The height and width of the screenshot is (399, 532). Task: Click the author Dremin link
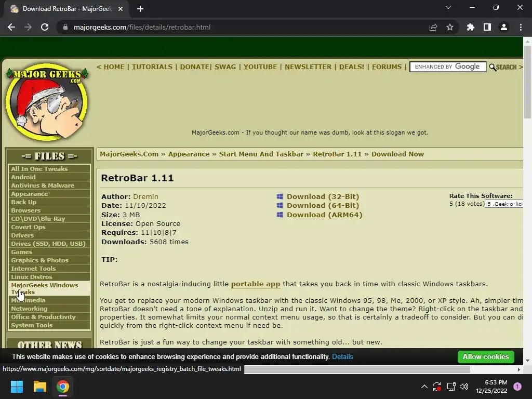tap(145, 196)
